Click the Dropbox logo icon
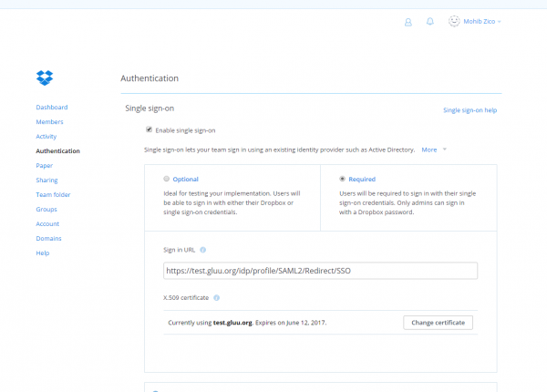Viewport: 547px width, 392px height. coord(45,77)
